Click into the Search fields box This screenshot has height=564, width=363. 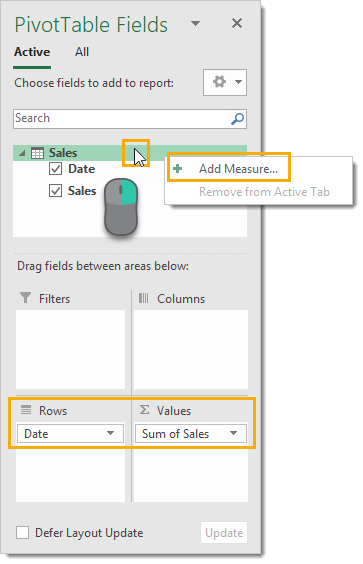[x=122, y=119]
